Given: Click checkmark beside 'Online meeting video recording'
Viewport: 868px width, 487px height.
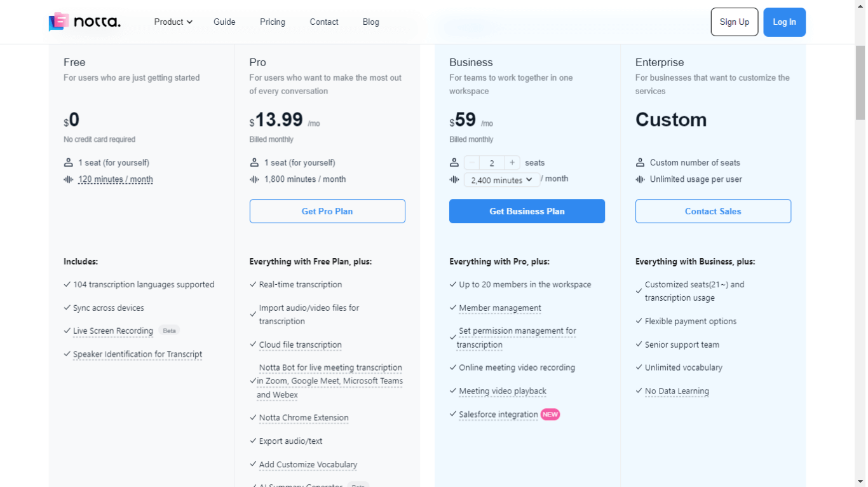Looking at the screenshot, I should click(x=453, y=367).
